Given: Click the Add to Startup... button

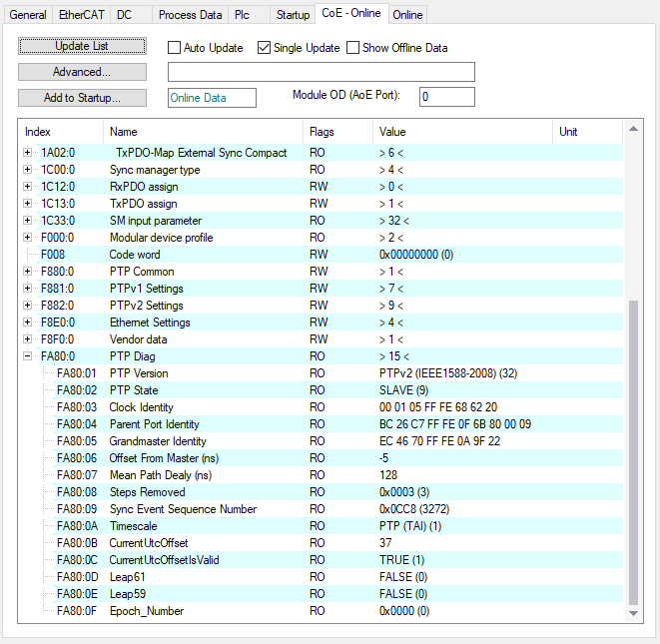Looking at the screenshot, I should point(82,98).
